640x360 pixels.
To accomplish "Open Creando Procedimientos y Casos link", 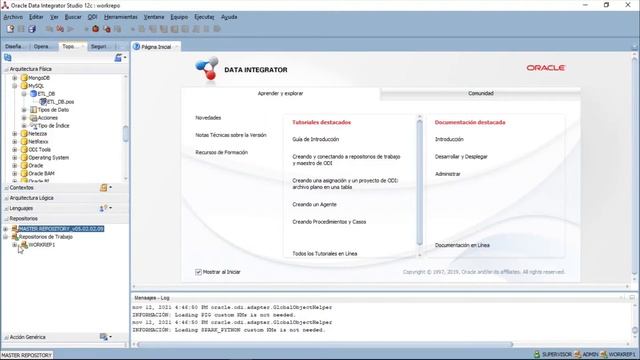I will 329,222.
